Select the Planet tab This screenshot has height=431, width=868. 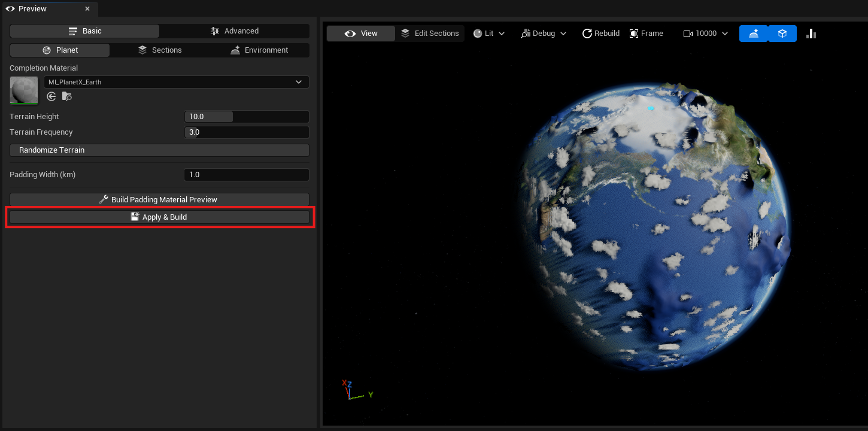point(60,50)
